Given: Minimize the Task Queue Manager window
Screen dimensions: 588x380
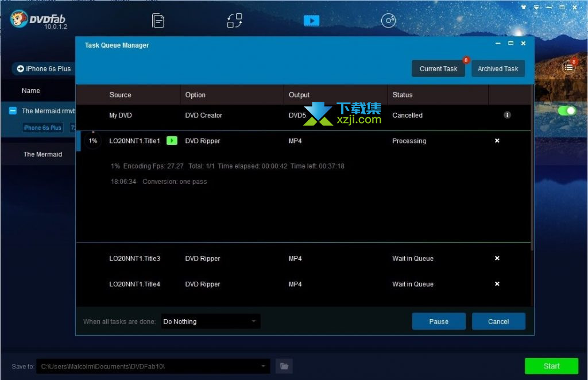Looking at the screenshot, I should pos(498,43).
